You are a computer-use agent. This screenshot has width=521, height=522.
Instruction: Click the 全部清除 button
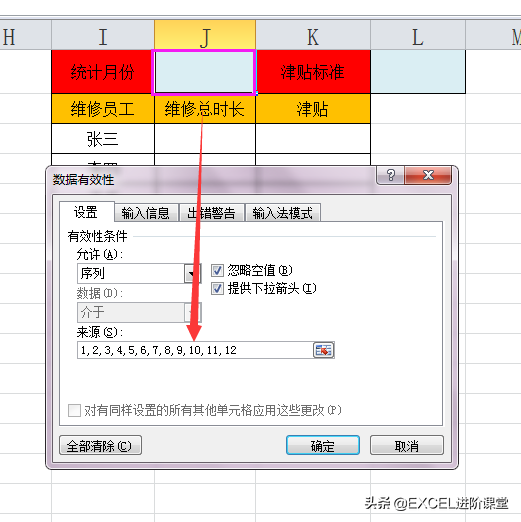point(100,445)
